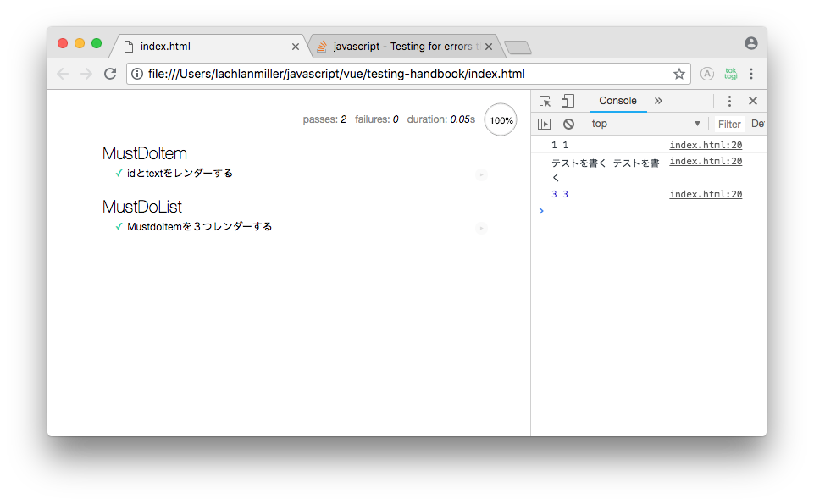Focus the console Filter field

click(728, 124)
